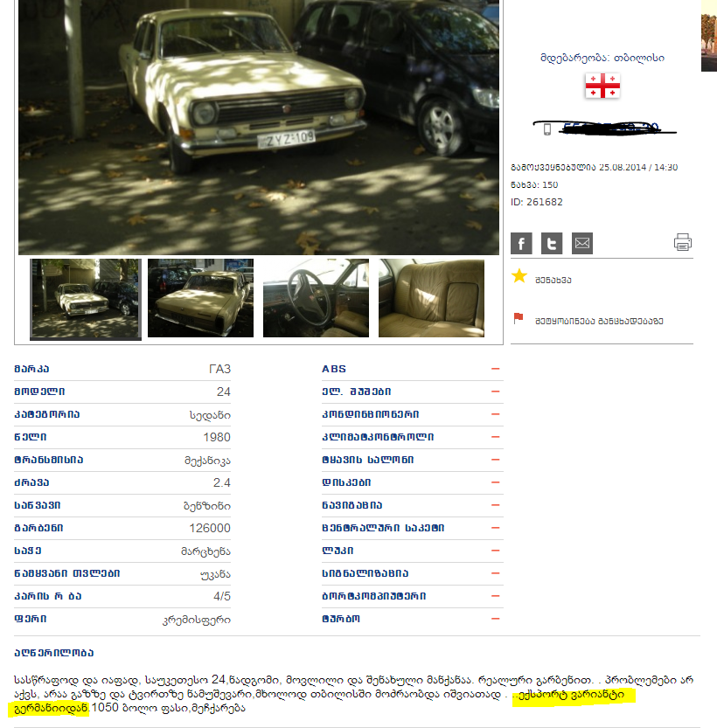Click the აღწერილობა description heading
Image resolution: width=717 pixels, height=728 pixels.
pyautogui.click(x=54, y=653)
